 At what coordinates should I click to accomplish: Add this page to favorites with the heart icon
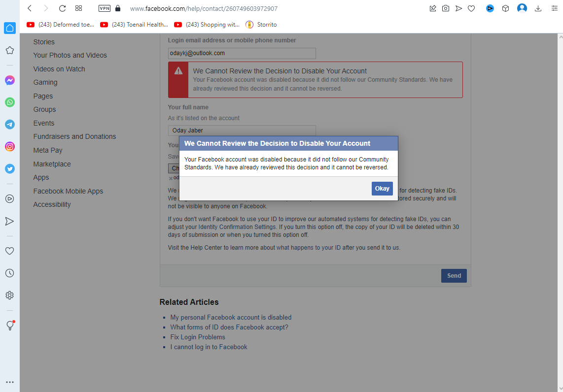point(471,8)
